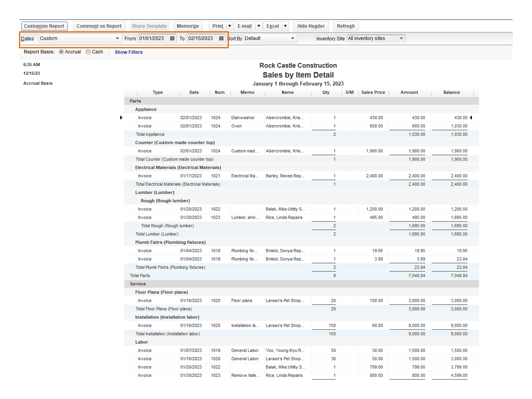The image size is (532, 399).
Task: Click inside the To date input field
Action: (x=200, y=38)
